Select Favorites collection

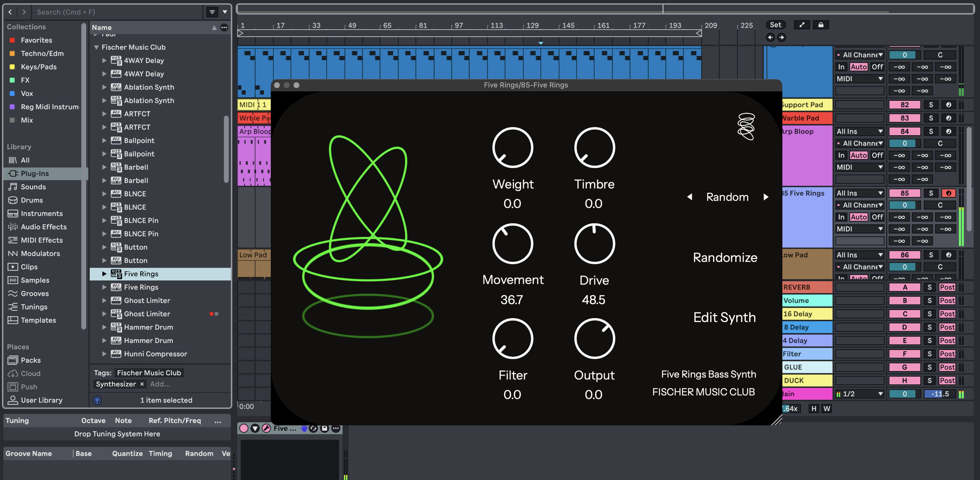36,40
